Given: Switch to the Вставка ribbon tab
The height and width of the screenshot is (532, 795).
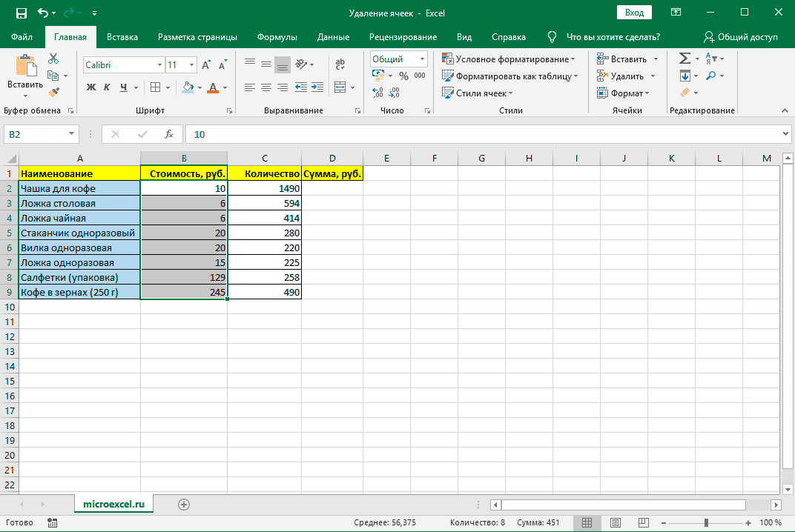Looking at the screenshot, I should click(122, 37).
